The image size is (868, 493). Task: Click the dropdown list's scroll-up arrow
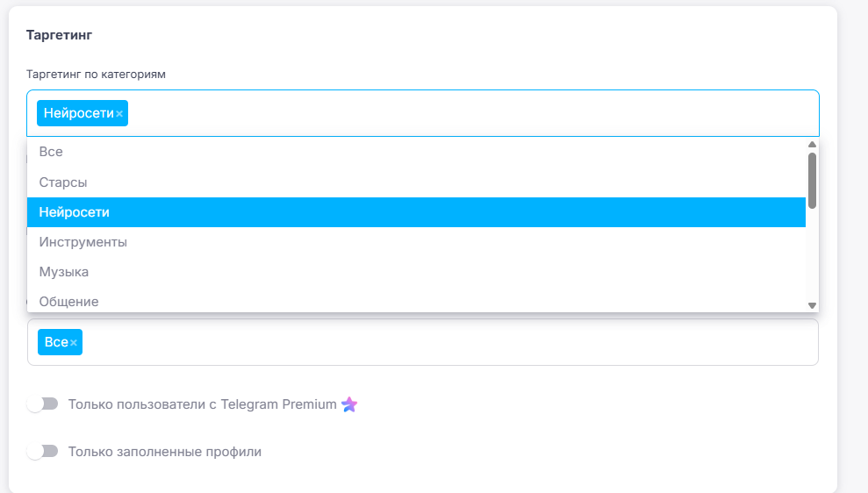pos(812,145)
